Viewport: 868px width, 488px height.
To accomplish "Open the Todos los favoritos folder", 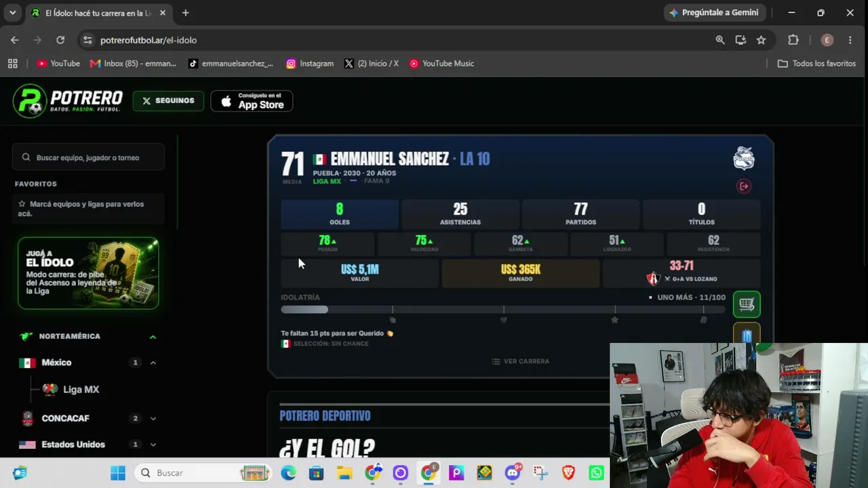I will click(x=816, y=63).
